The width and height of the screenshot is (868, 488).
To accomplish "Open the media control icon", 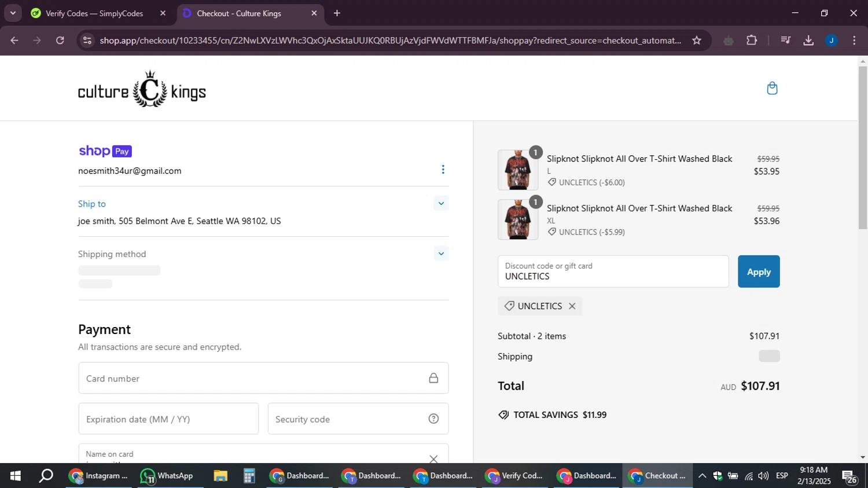I will coord(785,41).
